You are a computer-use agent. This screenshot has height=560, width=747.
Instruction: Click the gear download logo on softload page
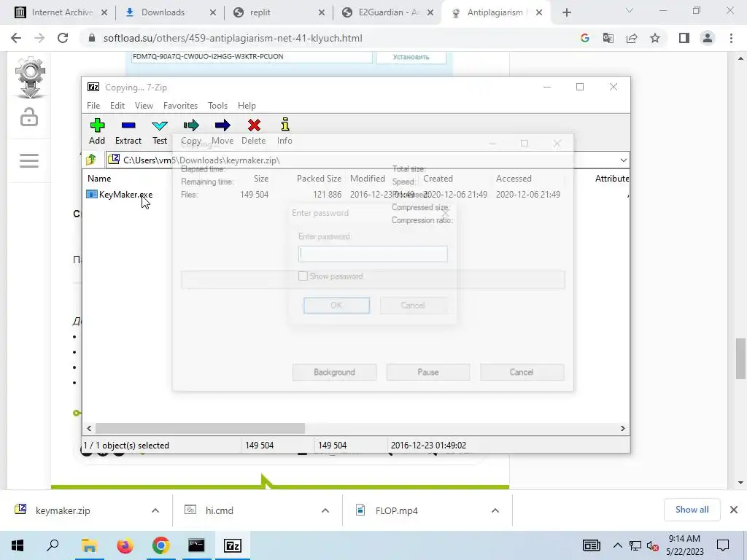[30, 77]
